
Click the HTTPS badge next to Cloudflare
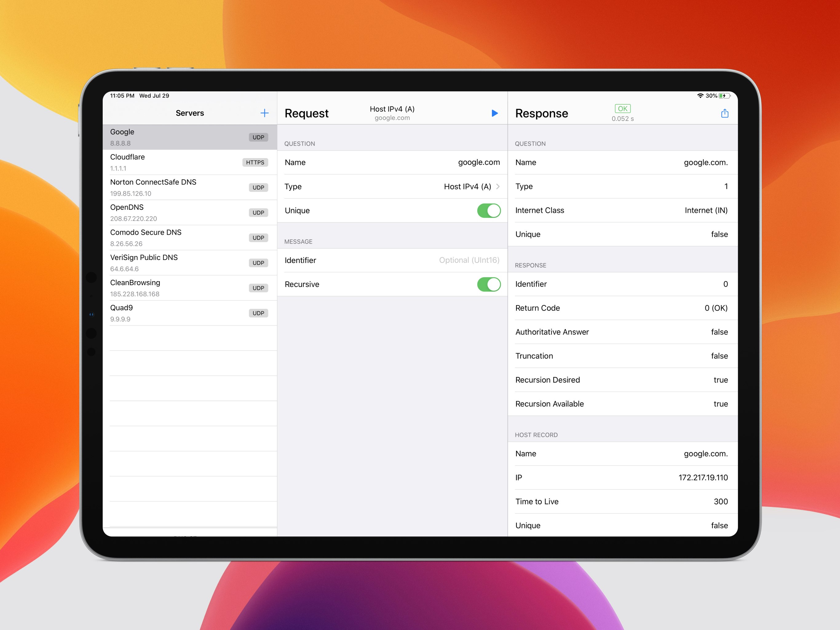pos(255,162)
